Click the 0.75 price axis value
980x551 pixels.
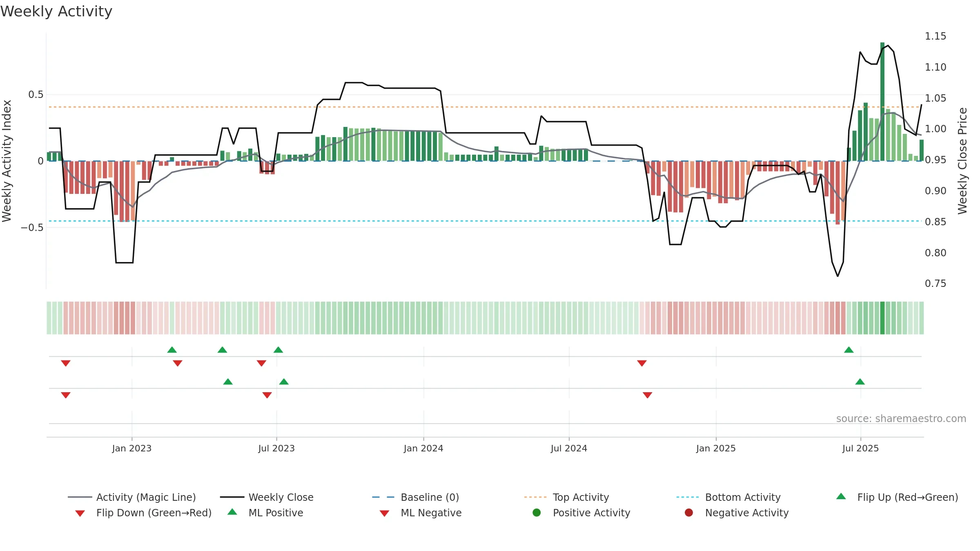[935, 283]
